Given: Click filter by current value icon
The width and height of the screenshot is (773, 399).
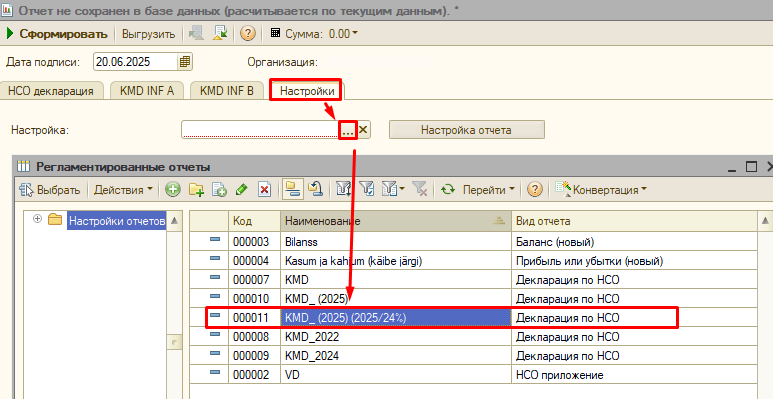Looking at the screenshot, I should click(x=366, y=190).
